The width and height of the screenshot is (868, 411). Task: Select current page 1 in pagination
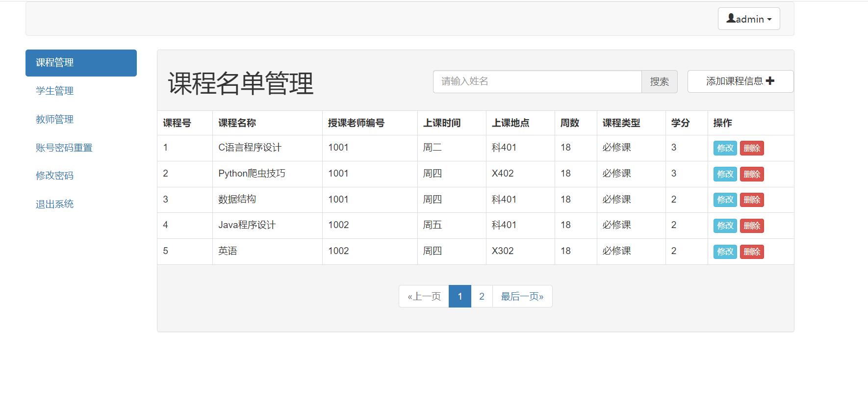(460, 296)
